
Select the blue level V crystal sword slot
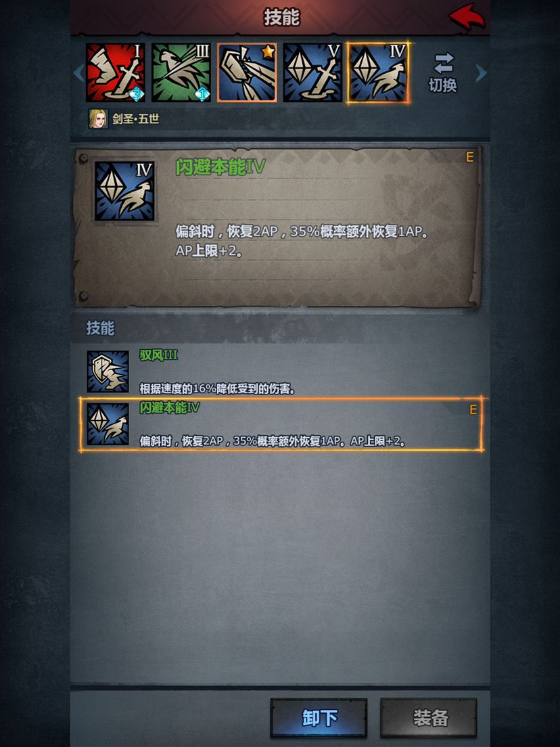click(x=312, y=72)
